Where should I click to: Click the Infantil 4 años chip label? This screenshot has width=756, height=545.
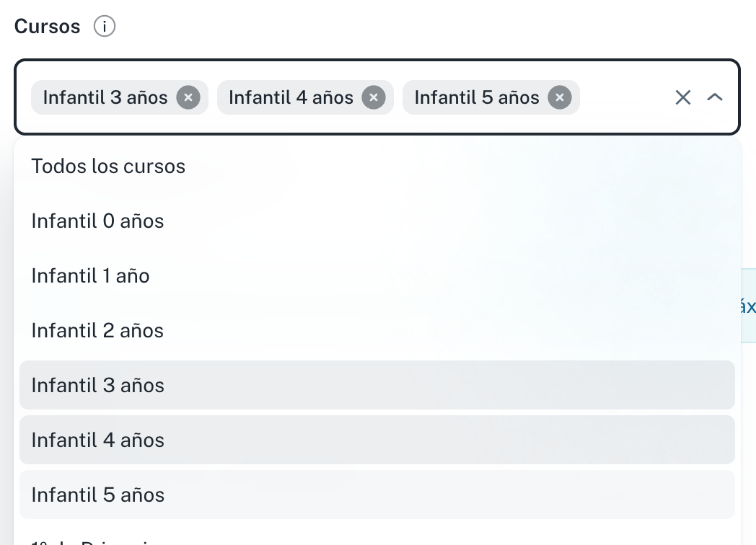[291, 97]
